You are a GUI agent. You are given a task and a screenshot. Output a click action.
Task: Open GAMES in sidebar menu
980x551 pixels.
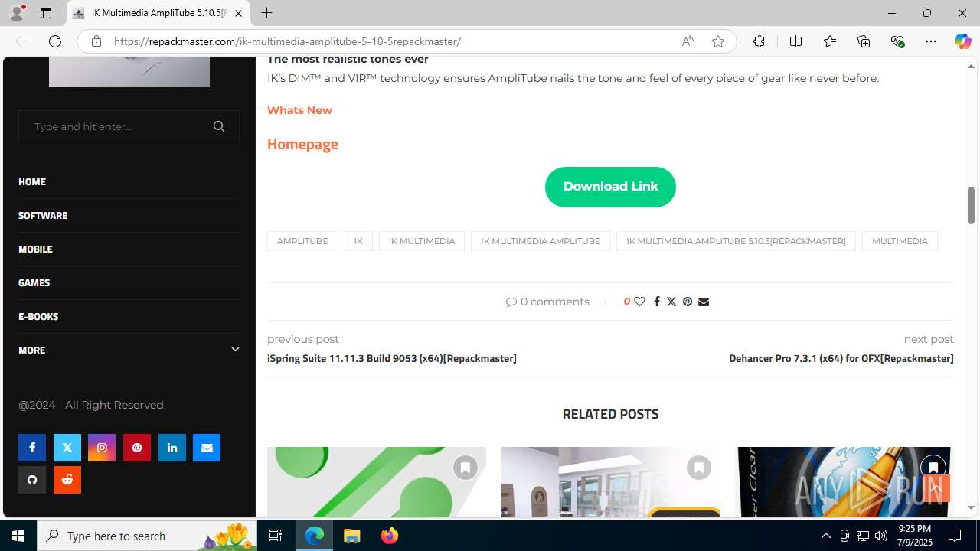34,282
